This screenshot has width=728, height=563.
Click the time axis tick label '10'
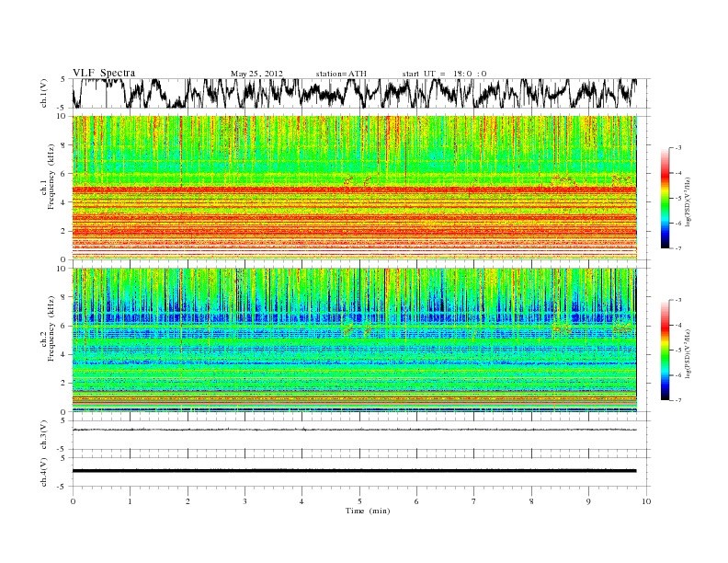coord(646,501)
